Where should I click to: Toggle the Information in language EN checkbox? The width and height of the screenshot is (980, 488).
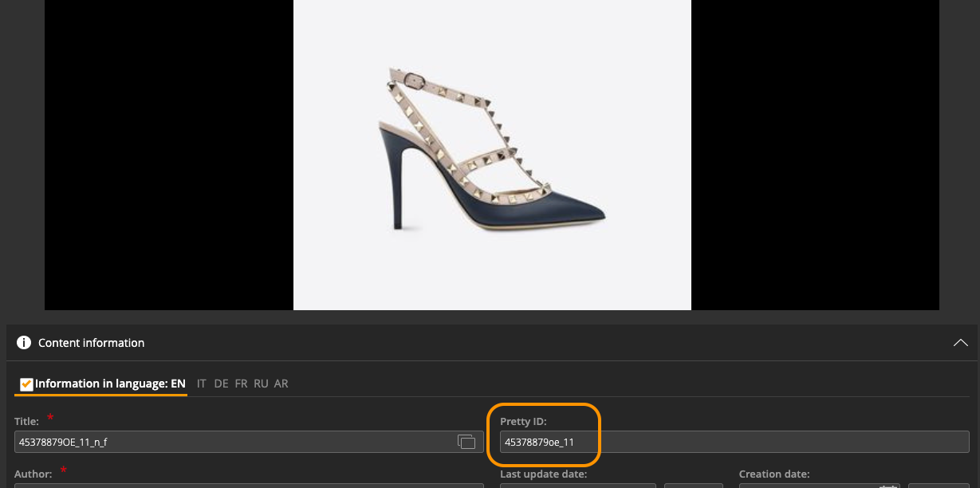[x=26, y=384]
